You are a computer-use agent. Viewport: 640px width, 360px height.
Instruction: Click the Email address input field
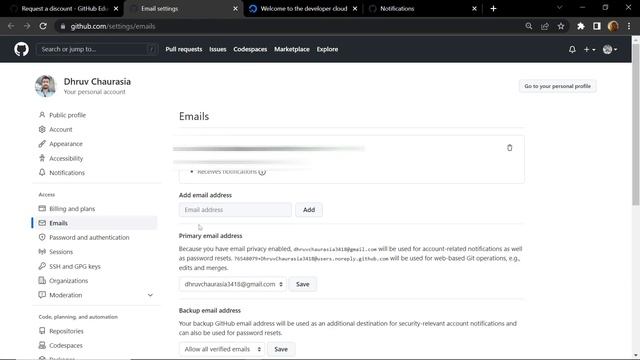(235, 210)
